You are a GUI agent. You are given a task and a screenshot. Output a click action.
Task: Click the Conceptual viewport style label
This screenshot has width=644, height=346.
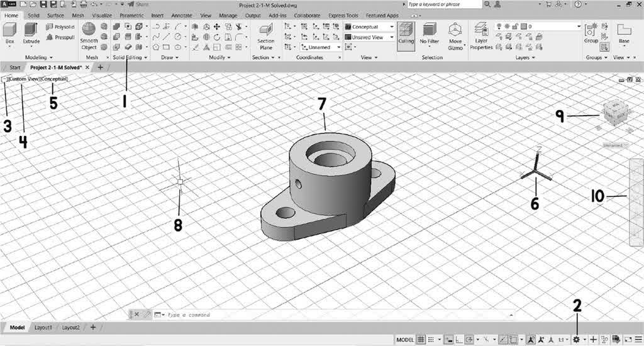pyautogui.click(x=54, y=79)
